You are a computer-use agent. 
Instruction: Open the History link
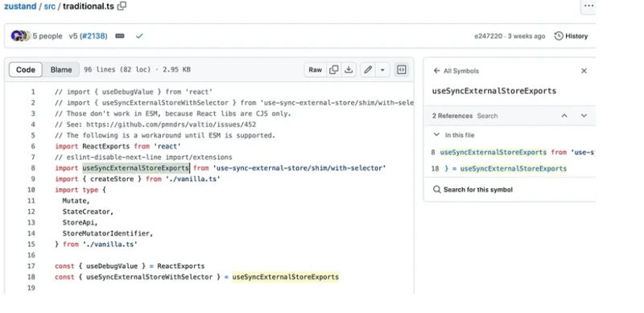[x=571, y=36]
